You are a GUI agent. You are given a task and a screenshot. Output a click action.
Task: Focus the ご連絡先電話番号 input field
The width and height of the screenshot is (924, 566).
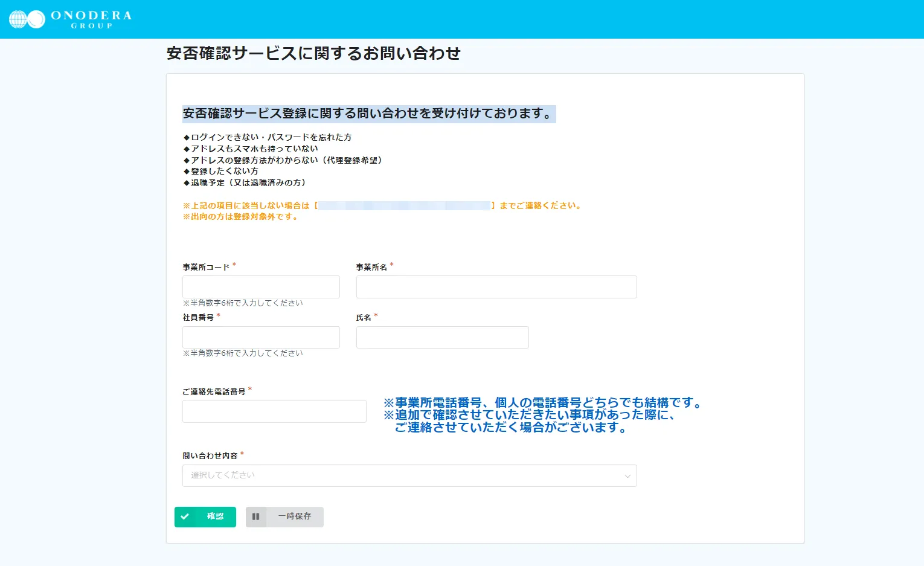click(274, 411)
